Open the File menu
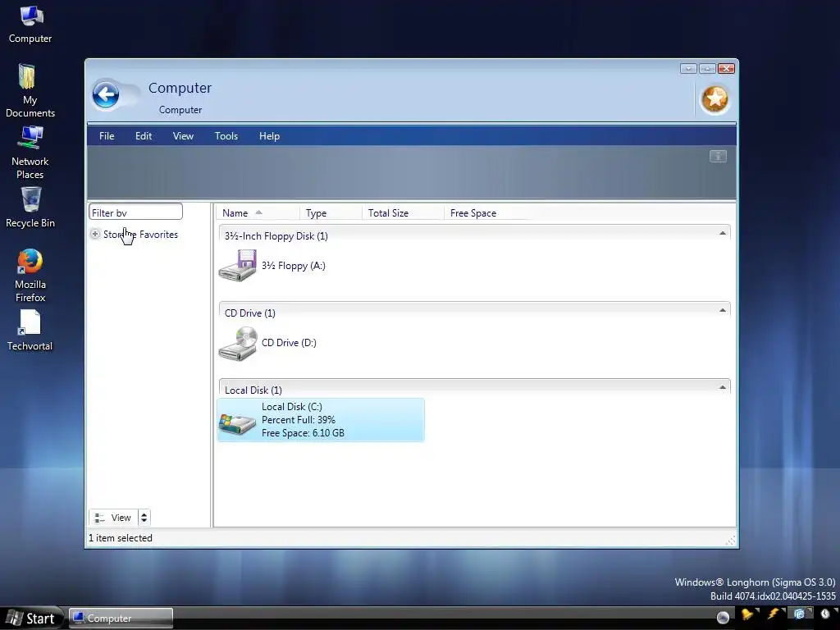Image resolution: width=840 pixels, height=630 pixels. [x=107, y=136]
